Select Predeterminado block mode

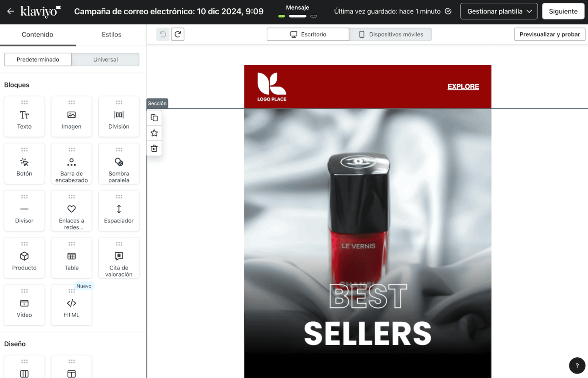point(38,60)
